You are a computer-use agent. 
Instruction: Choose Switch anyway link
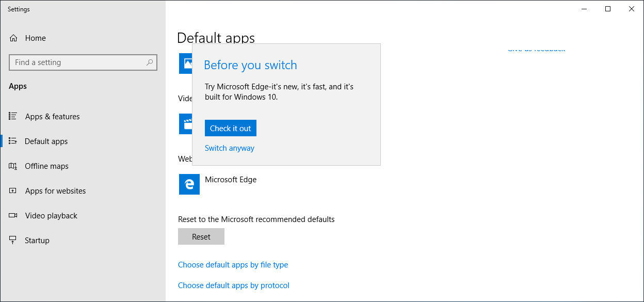[230, 148]
